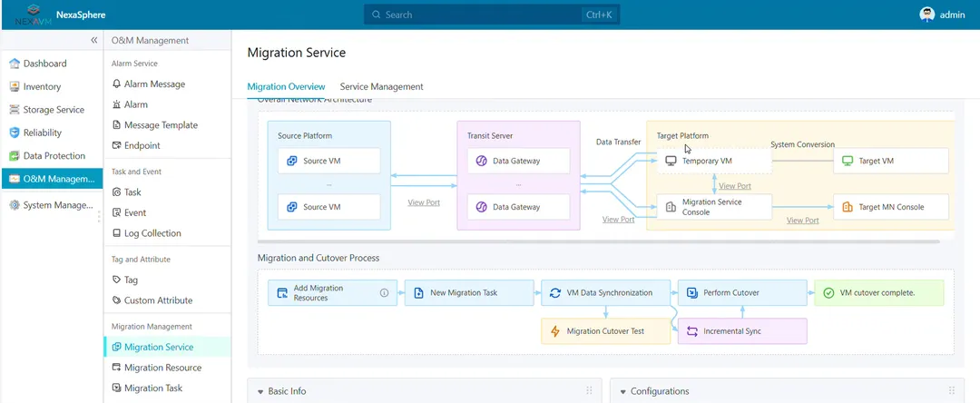Click the Configurations panel drag handle
Screen dimensions: 980x403
tap(952, 390)
